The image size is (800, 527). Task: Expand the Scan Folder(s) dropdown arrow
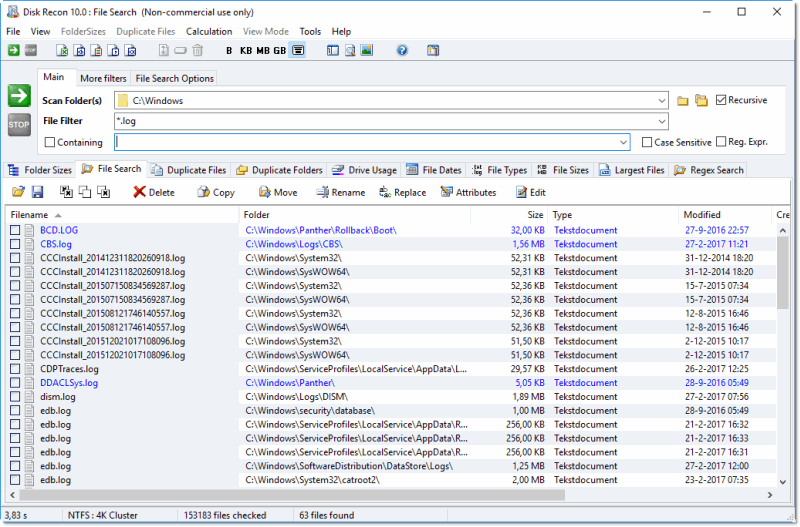[x=662, y=101]
